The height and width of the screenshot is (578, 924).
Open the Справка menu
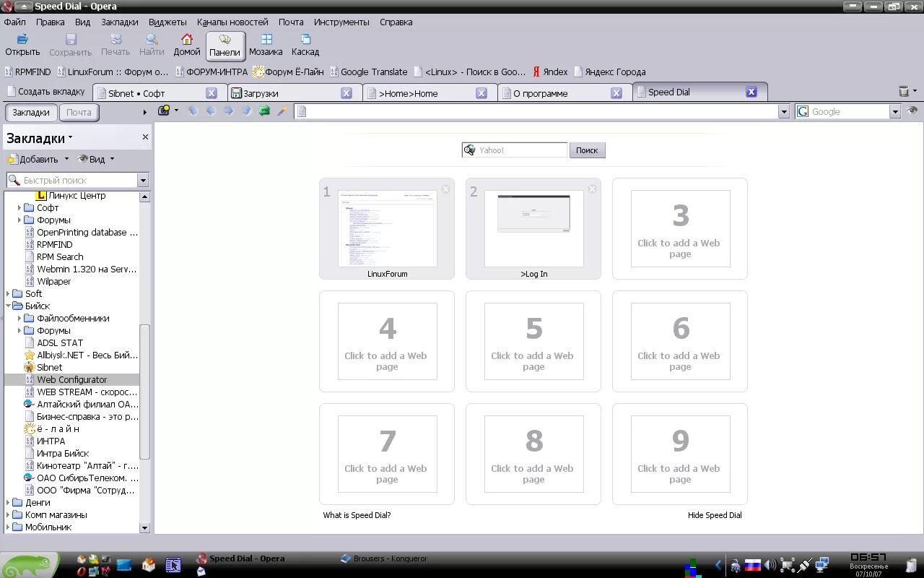pyautogui.click(x=396, y=22)
